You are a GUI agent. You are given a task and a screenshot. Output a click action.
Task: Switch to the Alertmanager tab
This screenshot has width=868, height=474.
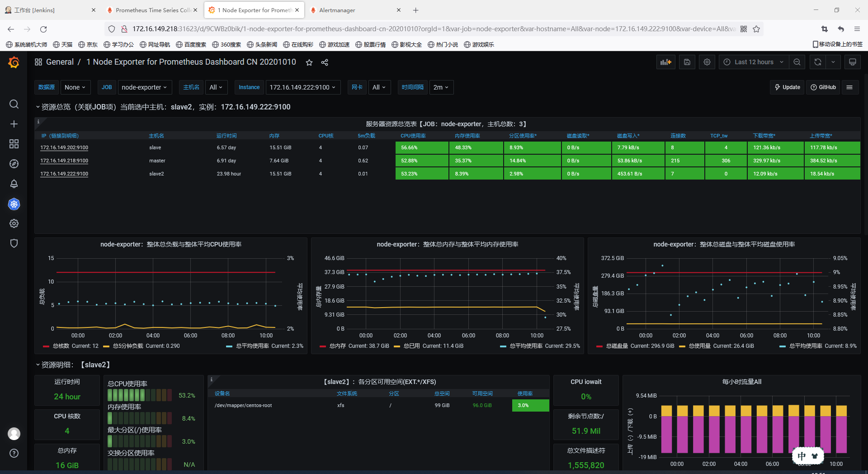(355, 10)
